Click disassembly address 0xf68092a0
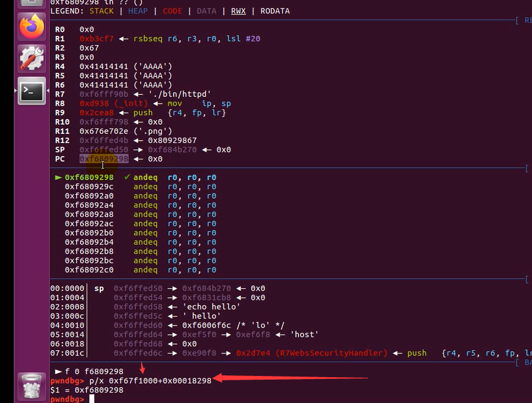Viewport: 532px width, 403px height. pyautogui.click(x=89, y=196)
